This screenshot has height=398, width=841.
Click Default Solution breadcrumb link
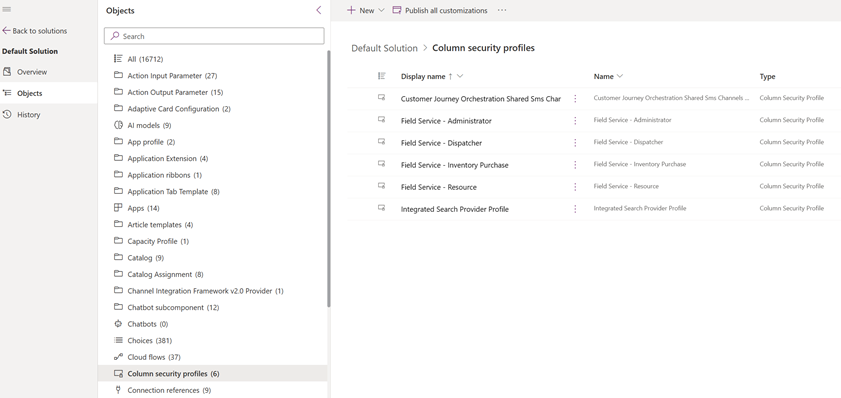coord(384,48)
